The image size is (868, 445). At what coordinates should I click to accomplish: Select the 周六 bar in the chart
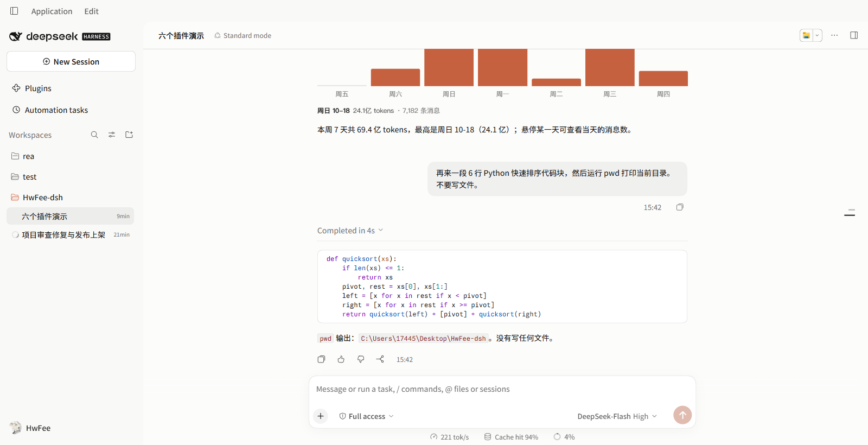pyautogui.click(x=395, y=78)
